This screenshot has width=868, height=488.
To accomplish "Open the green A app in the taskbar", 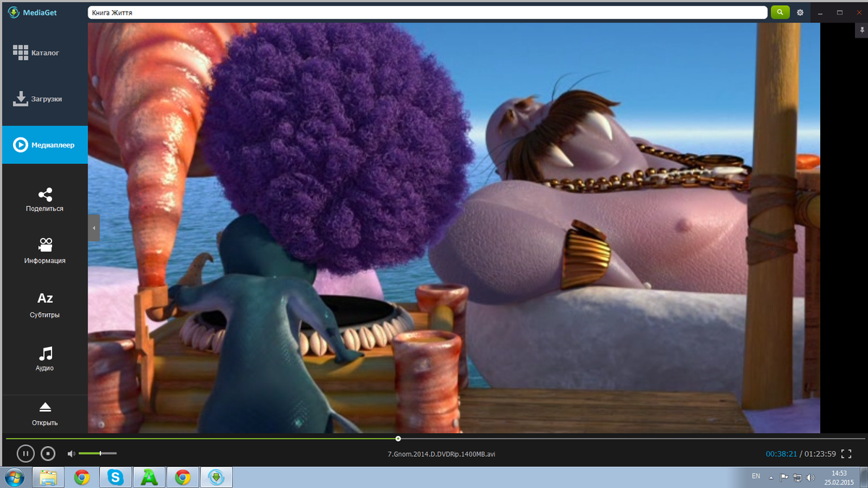I will tap(149, 477).
